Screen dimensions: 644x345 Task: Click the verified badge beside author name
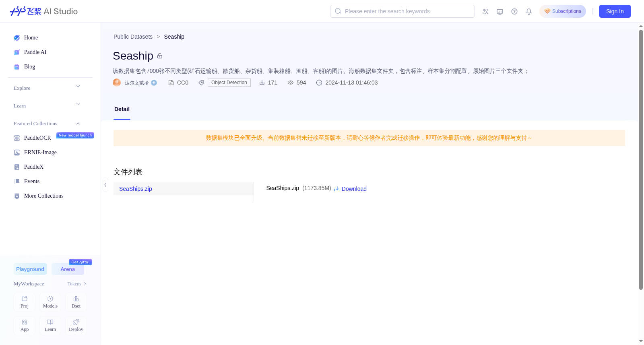[154, 83]
